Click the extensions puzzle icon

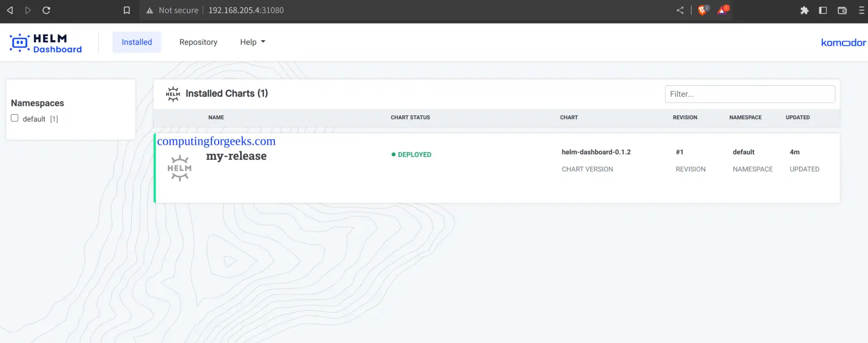pyautogui.click(x=804, y=10)
